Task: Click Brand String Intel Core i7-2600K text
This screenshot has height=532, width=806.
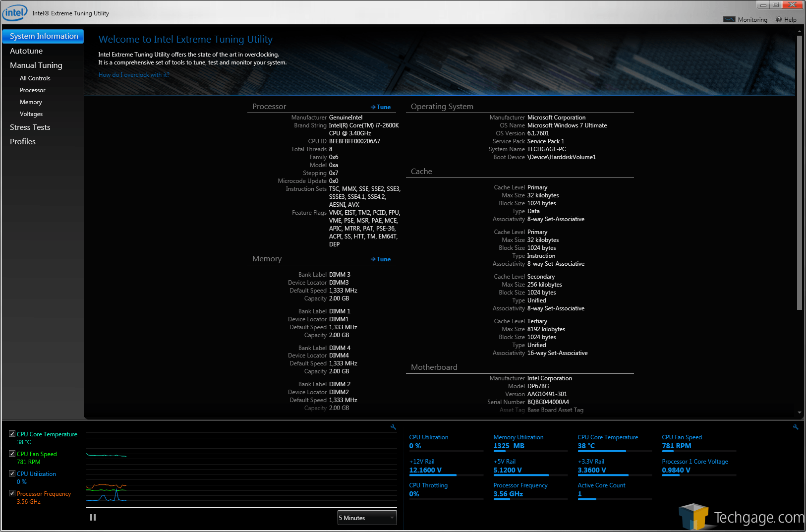Action: pos(364,129)
